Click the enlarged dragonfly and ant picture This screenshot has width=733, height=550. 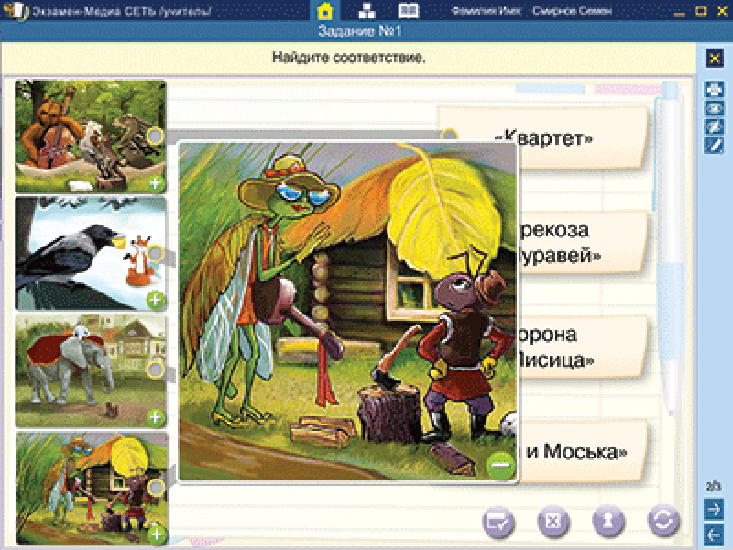pyautogui.click(x=348, y=312)
